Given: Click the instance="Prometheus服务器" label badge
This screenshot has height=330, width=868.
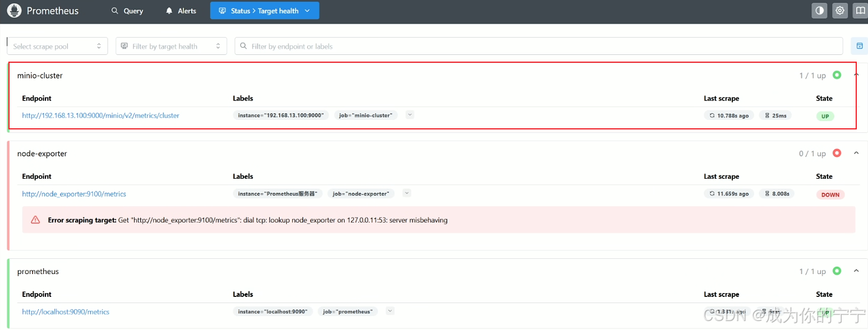Looking at the screenshot, I should coord(277,193).
